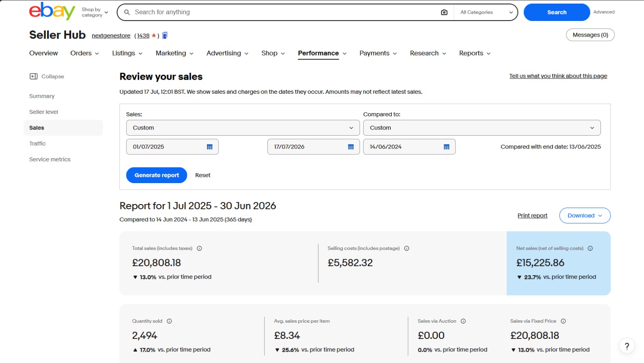This screenshot has height=363, width=644.
Task: Open the Performance menu
Action: [322, 53]
